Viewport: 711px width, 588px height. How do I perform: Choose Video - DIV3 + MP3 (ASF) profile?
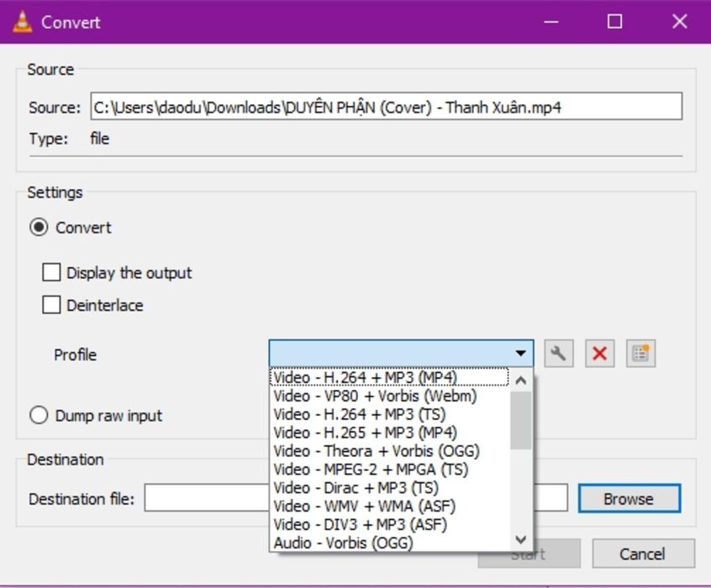[x=389, y=524]
